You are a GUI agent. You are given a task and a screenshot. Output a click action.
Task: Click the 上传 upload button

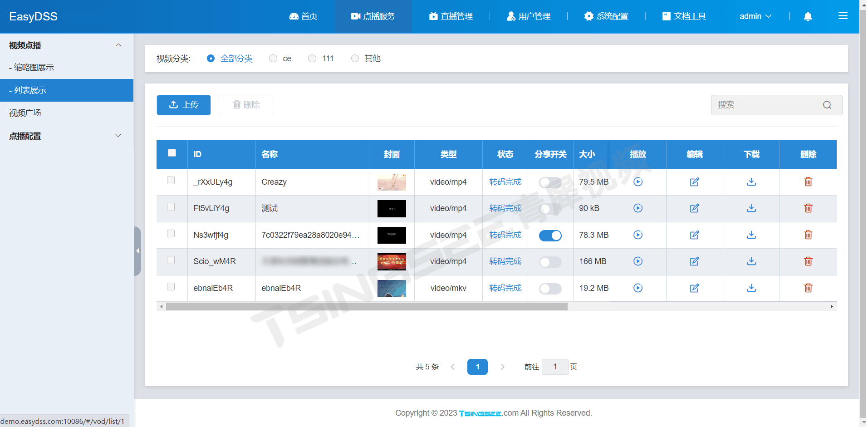(x=183, y=105)
